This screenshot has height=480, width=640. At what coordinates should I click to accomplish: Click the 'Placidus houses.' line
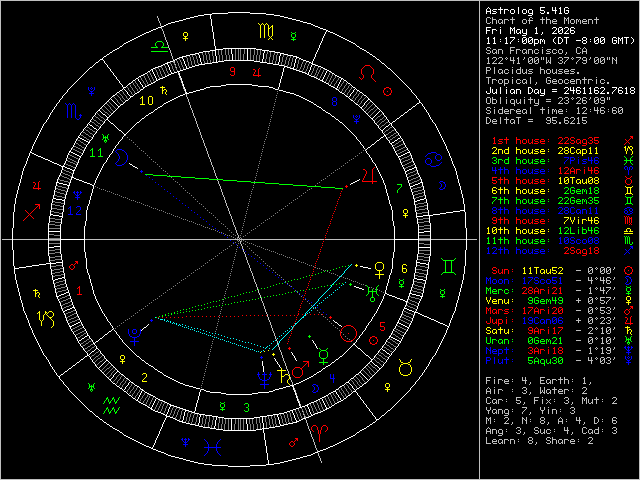click(533, 71)
